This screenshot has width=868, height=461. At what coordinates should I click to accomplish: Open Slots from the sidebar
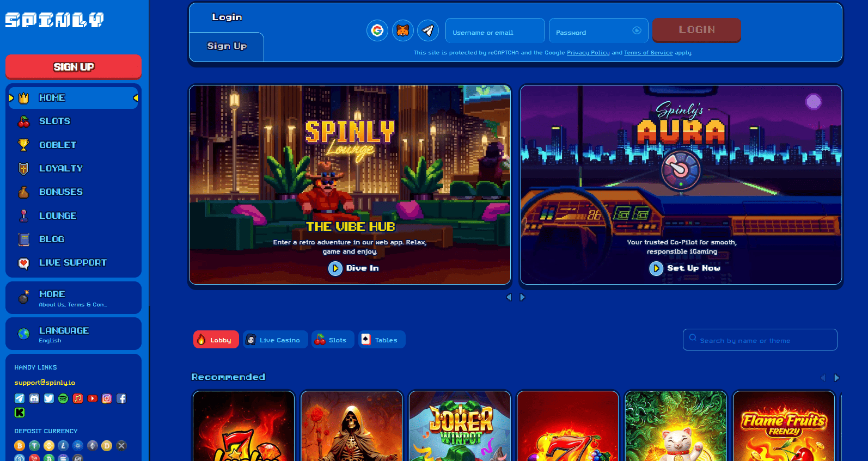74,121
